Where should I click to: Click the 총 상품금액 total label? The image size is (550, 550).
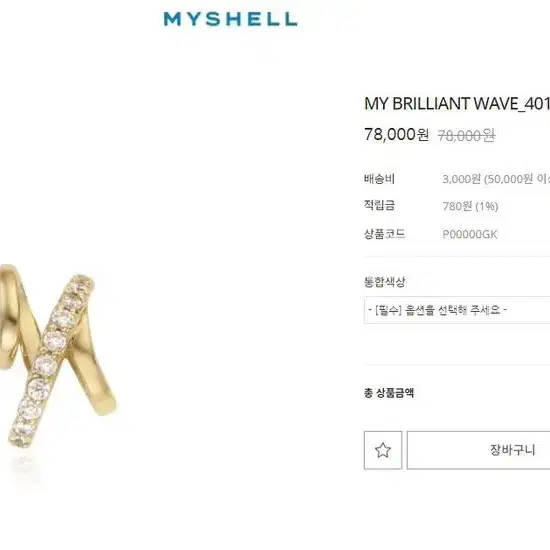389,393
